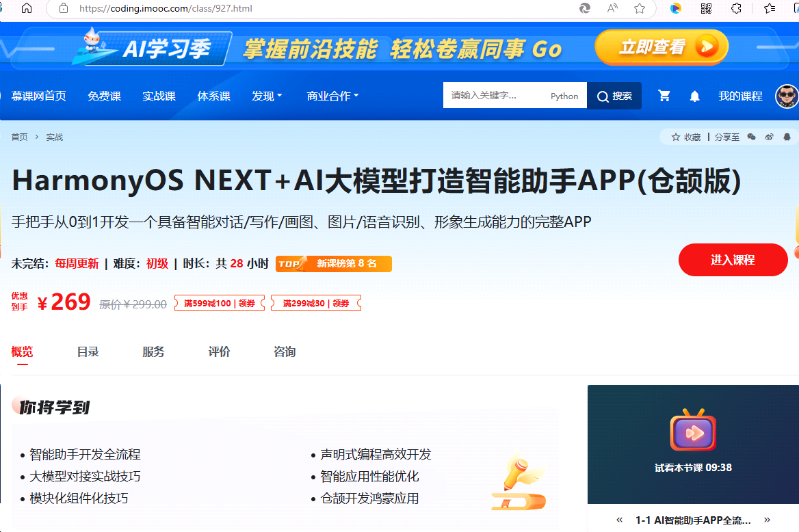Viewport: 799px width, 532px height.
Task: Click the bell icon in share bar
Action: [x=787, y=137]
